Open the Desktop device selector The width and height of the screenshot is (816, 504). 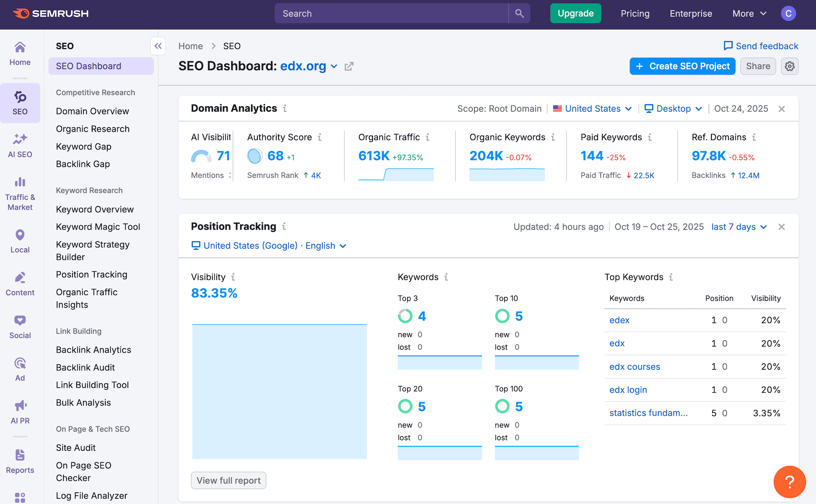click(x=673, y=109)
